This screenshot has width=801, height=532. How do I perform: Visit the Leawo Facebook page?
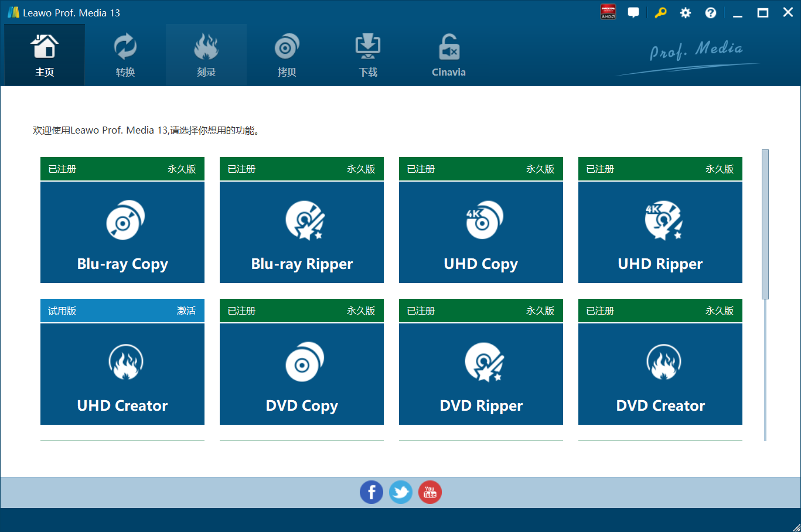371,493
